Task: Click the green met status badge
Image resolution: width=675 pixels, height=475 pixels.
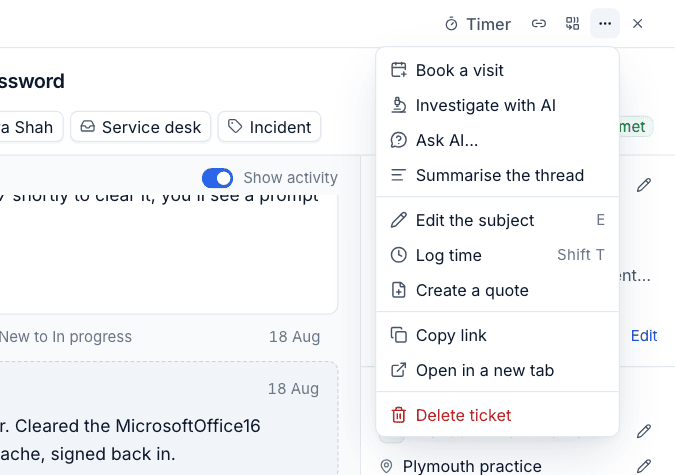Action: coord(636,127)
